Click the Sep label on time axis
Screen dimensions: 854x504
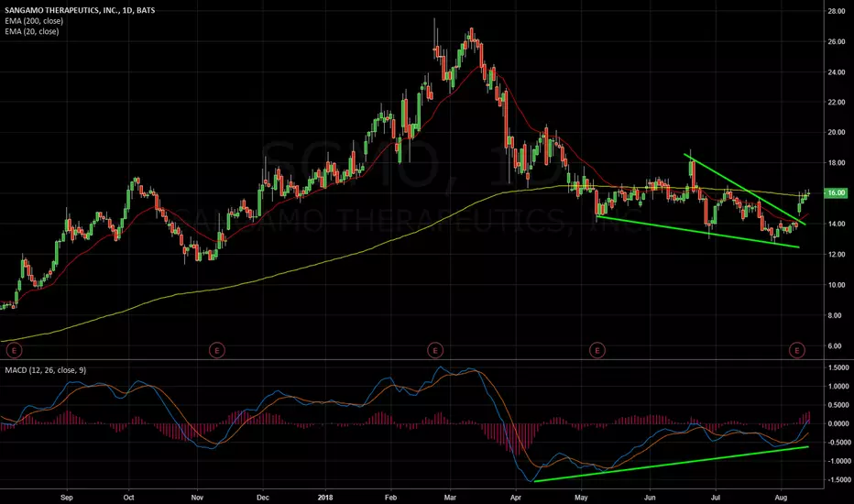coord(67,497)
